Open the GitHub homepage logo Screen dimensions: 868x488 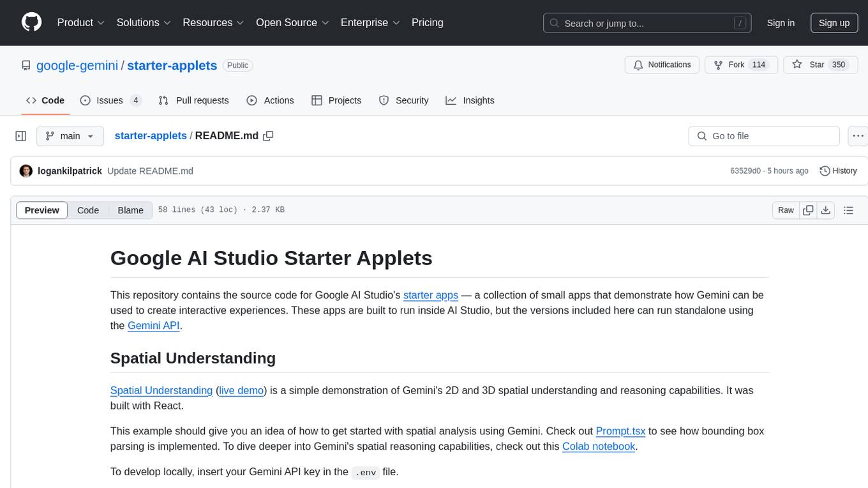click(x=32, y=22)
